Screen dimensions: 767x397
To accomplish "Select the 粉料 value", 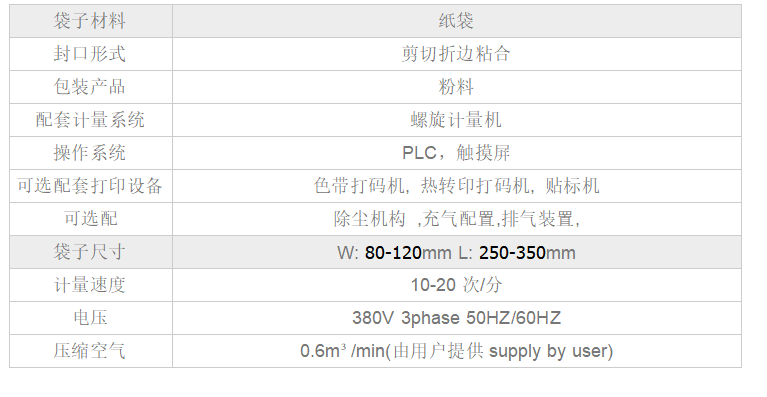I will click(456, 87).
